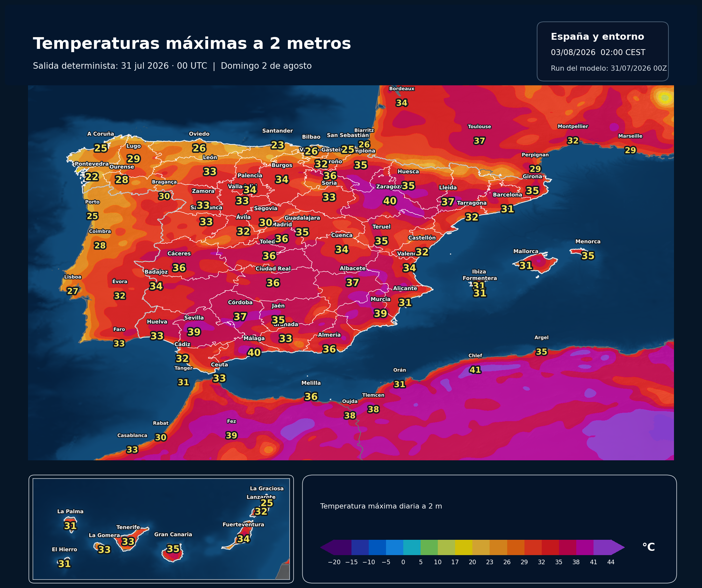The height and width of the screenshot is (588, 702).
Task: Click the 'El Hierro' label in the inset
Action: pos(64,550)
